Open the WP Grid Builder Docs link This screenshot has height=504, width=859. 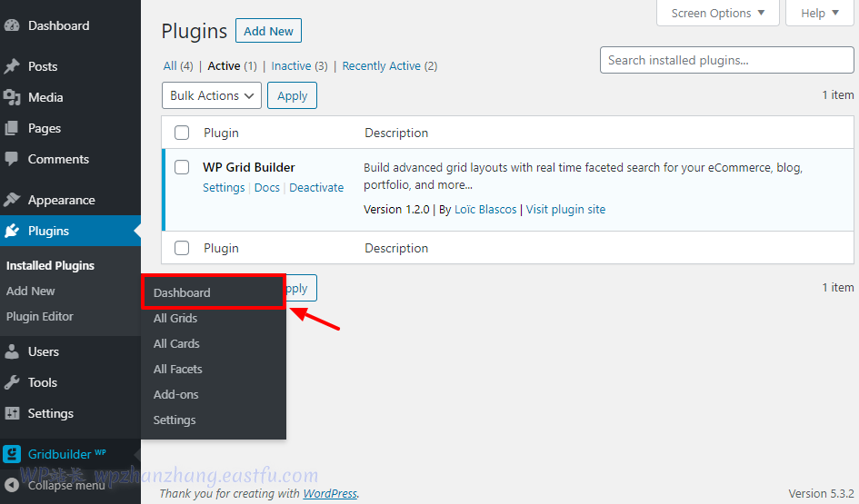267,187
